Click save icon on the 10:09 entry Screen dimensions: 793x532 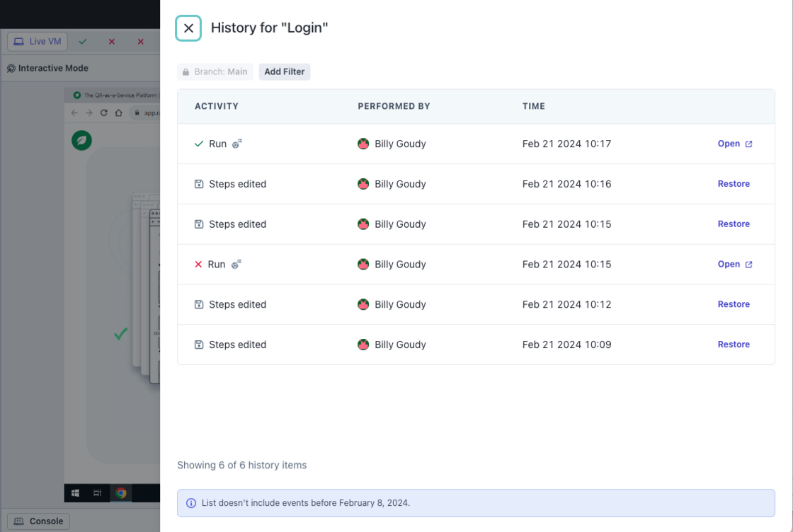[199, 345]
